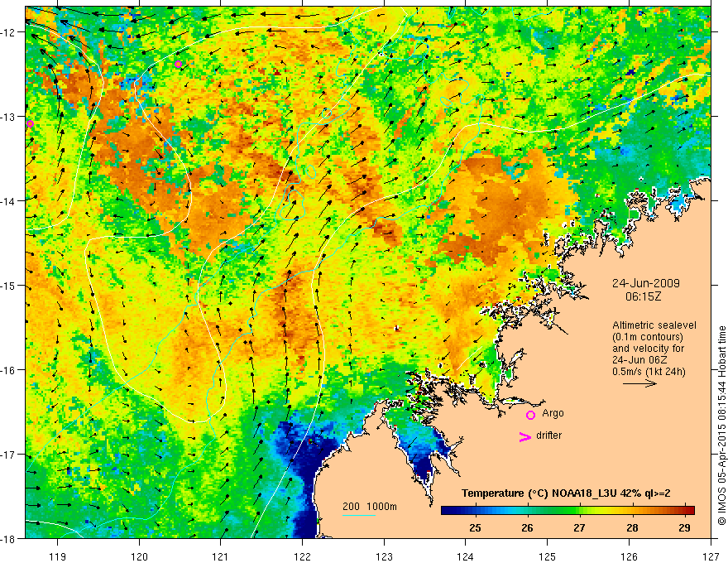Click the 'Argo' legend label

[553, 413]
